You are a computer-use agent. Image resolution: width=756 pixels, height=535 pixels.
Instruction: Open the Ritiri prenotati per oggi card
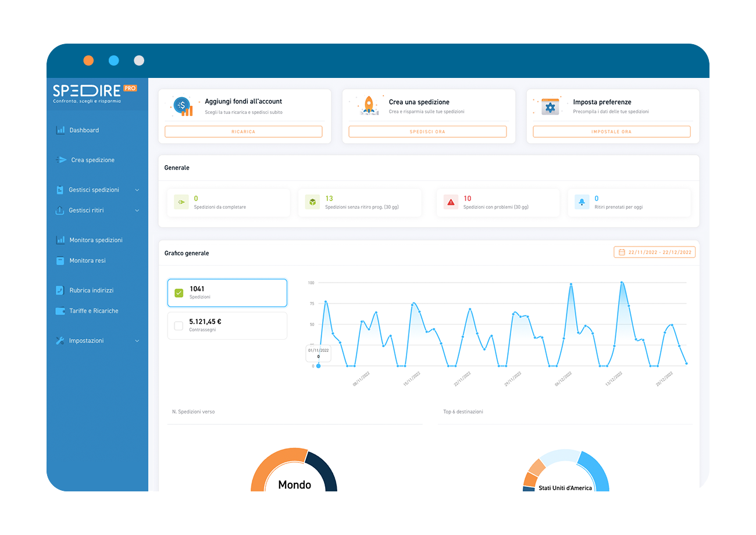tap(629, 202)
